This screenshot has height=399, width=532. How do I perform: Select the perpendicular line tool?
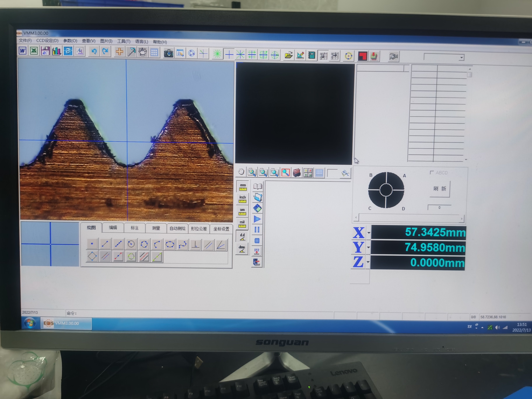196,245
